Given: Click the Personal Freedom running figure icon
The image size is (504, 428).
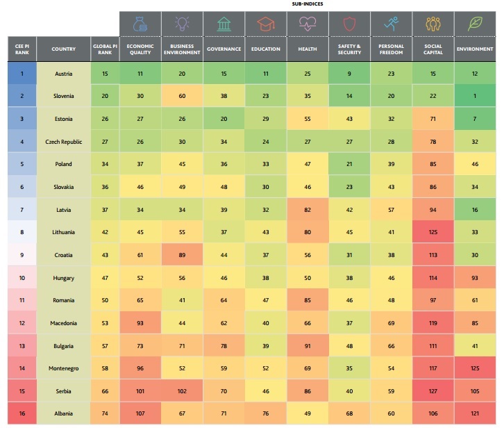Looking at the screenshot, I should pyautogui.click(x=392, y=24).
